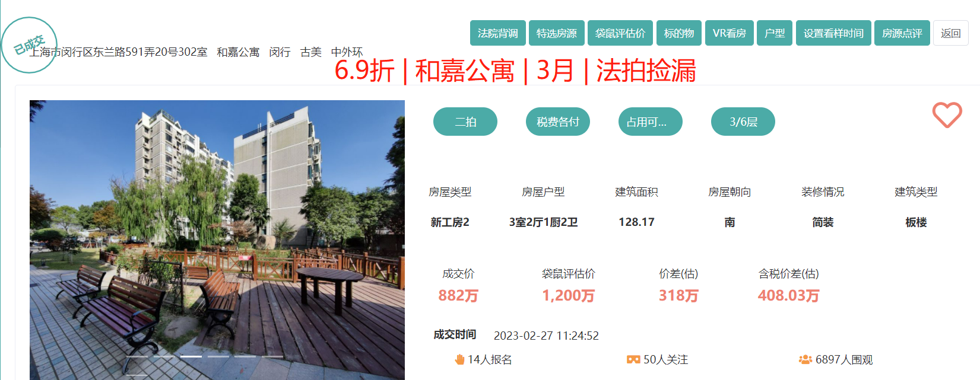Open 特选房源 listings
The image size is (980, 380).
point(556,33)
